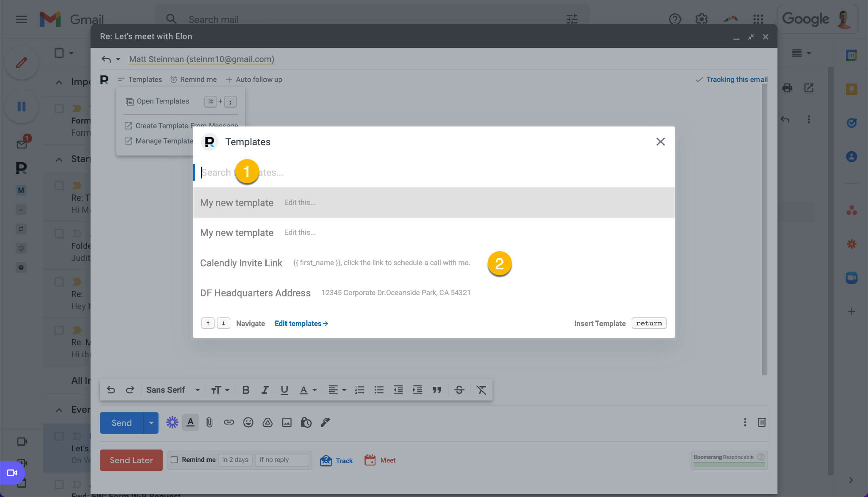The height and width of the screenshot is (497, 868).
Task: Remove formatting from text
Action: [481, 390]
